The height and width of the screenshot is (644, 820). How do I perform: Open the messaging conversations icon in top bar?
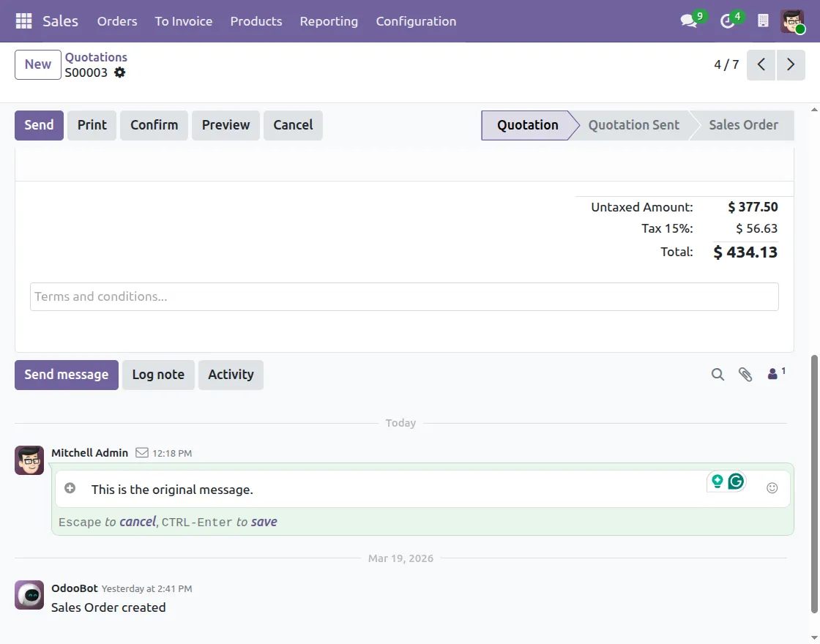pos(687,20)
